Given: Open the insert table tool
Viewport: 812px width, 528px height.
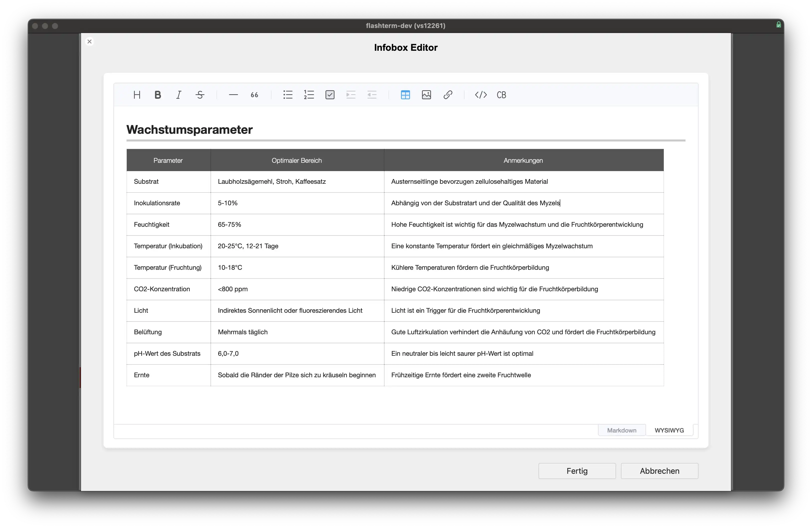Looking at the screenshot, I should 405,95.
